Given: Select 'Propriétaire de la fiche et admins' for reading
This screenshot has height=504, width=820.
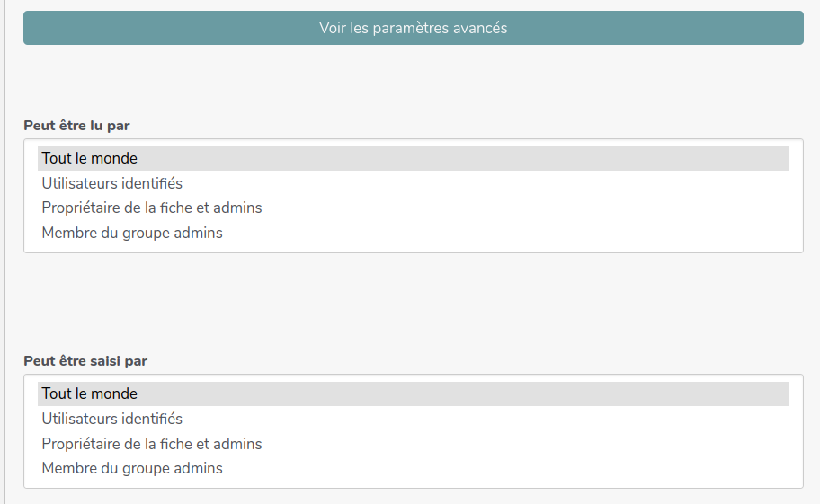Looking at the screenshot, I should click(152, 208).
